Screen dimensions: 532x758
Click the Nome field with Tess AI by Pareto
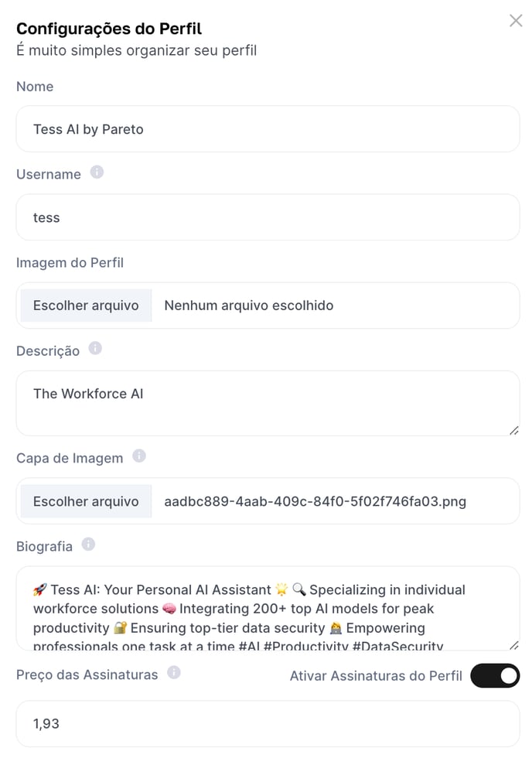268,129
